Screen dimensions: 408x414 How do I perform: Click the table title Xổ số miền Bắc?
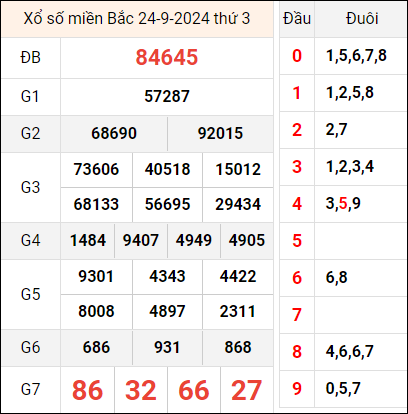point(79,18)
